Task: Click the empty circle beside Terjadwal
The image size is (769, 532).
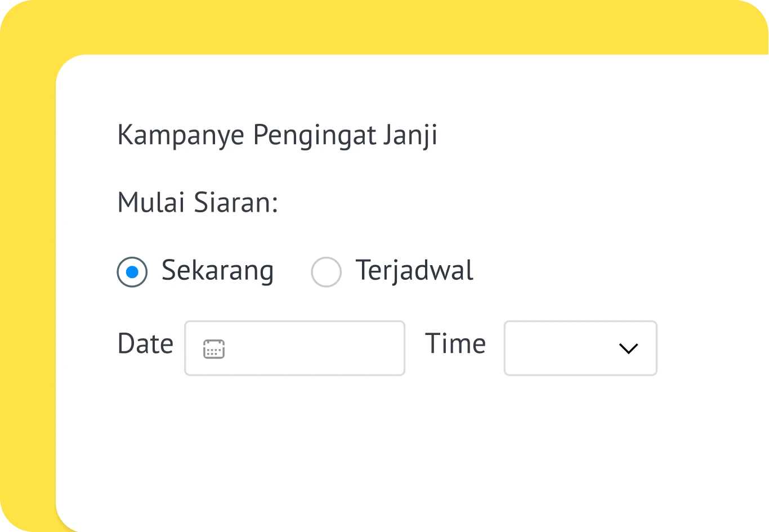Action: click(x=326, y=272)
